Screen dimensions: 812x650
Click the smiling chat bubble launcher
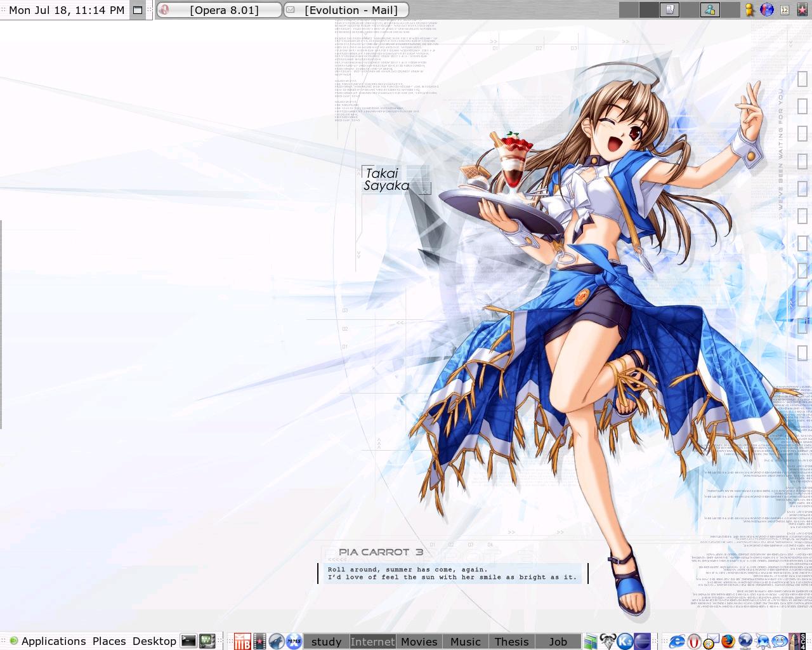(x=780, y=642)
